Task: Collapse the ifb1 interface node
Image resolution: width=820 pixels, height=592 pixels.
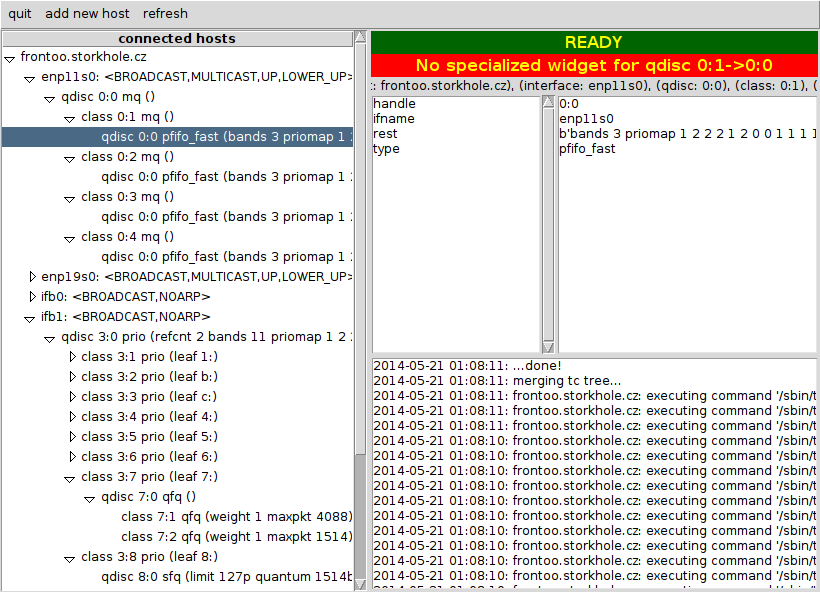Action: pyautogui.click(x=29, y=319)
